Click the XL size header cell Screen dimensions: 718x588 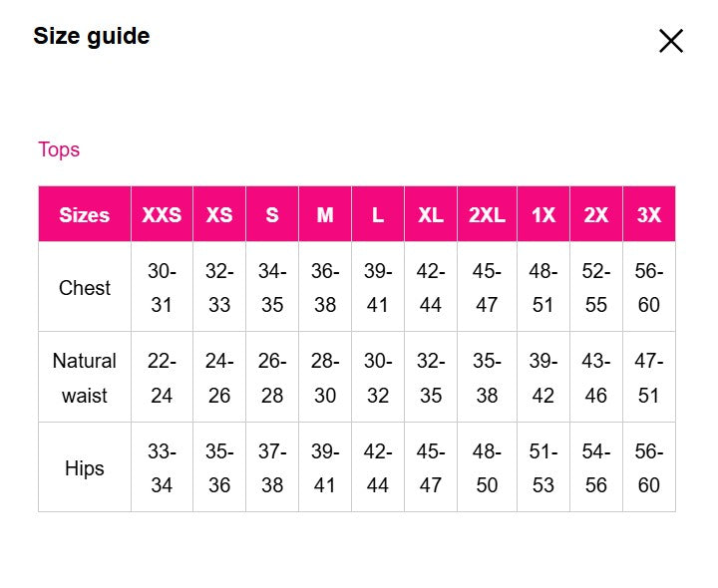[x=431, y=214]
